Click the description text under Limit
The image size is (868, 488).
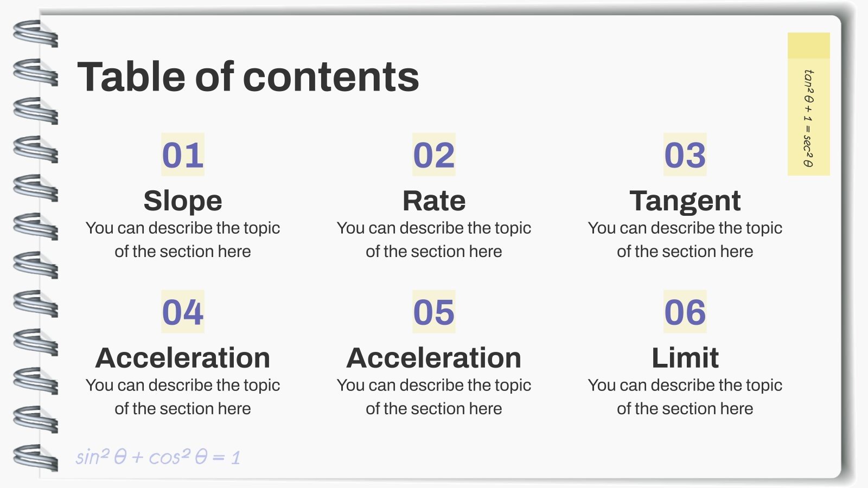[685, 397]
